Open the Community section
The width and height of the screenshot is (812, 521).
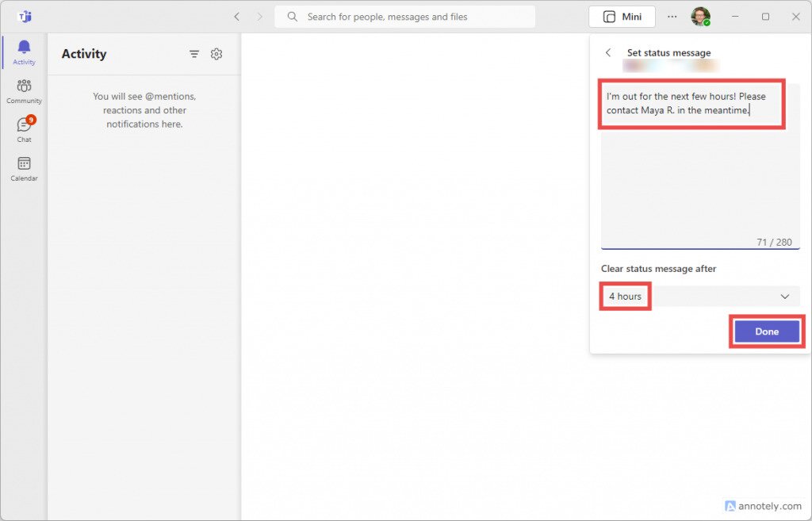tap(24, 90)
